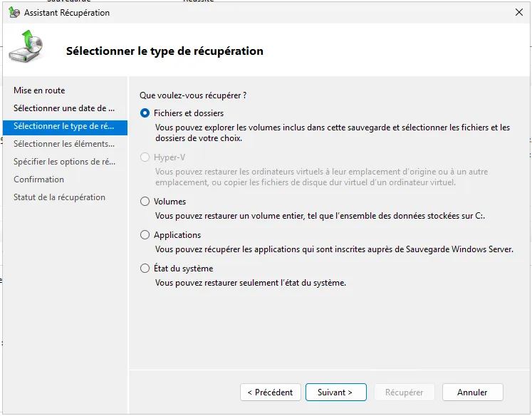The height and width of the screenshot is (416, 532).
Task: Open the Spécifier les options step
Action: [x=64, y=162]
